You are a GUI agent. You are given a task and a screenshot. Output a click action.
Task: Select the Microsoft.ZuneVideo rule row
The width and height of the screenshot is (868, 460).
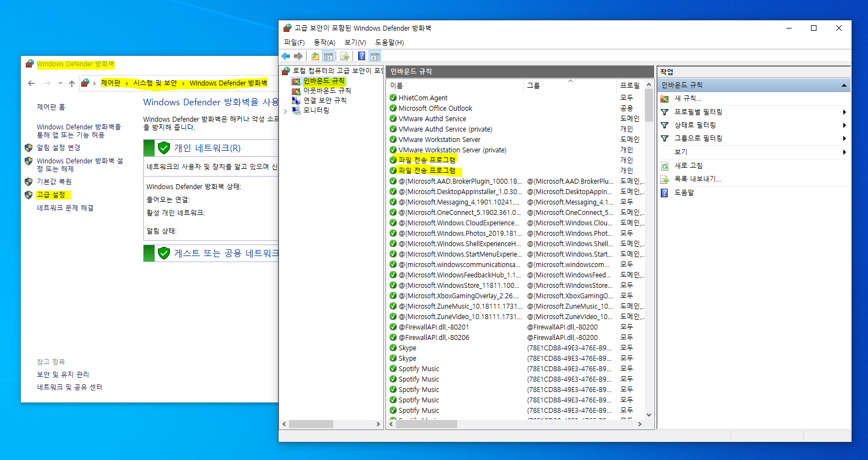[x=515, y=316]
